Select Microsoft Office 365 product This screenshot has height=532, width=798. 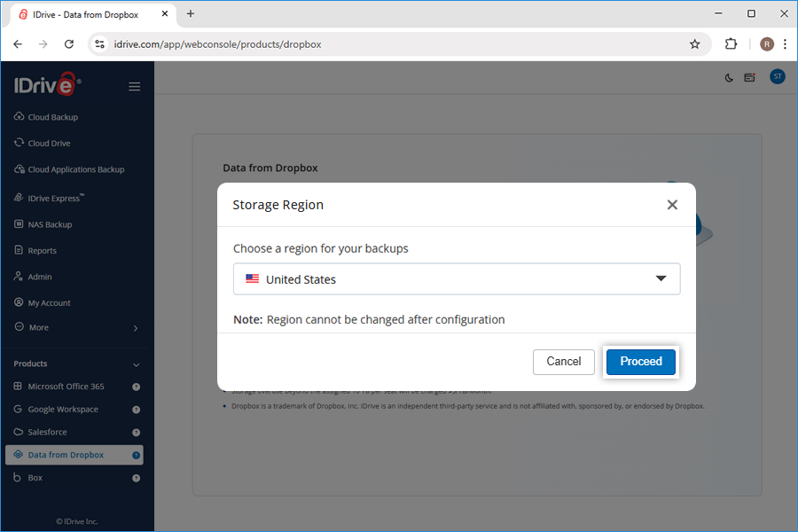point(66,387)
